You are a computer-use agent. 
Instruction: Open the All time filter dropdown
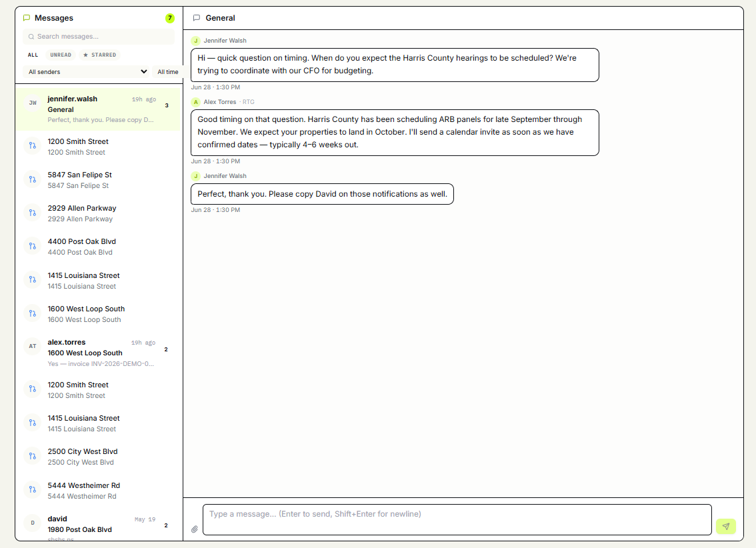click(x=167, y=72)
